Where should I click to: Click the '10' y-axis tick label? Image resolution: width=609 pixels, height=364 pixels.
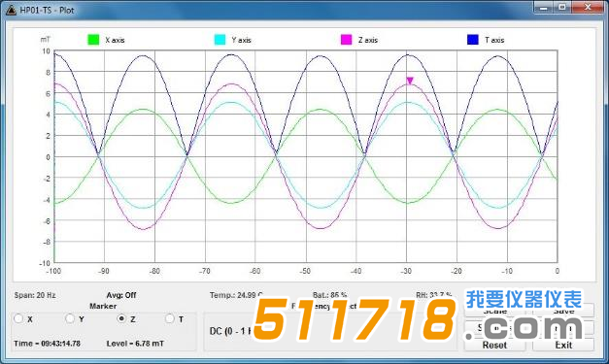46,51
